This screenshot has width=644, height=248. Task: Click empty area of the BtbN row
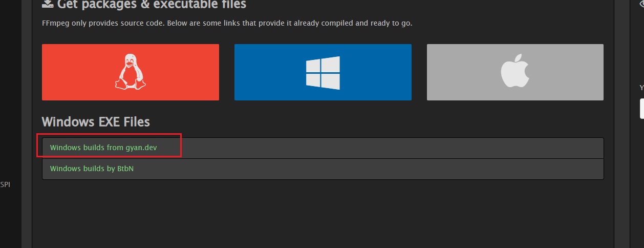click(x=369, y=169)
